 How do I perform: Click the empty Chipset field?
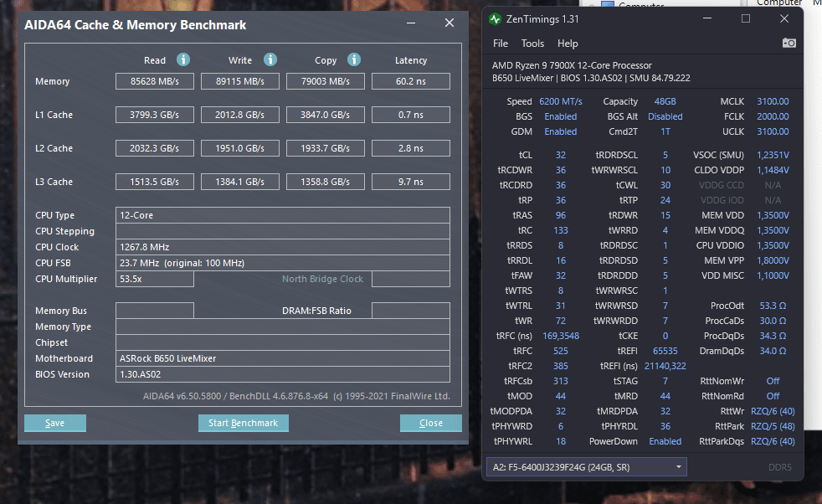click(283, 342)
